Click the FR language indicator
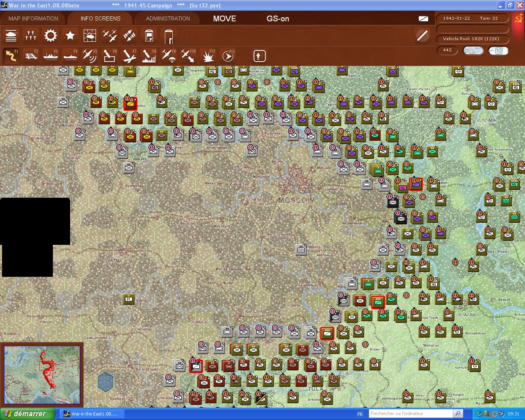This screenshot has height=420, width=525. tap(360, 414)
